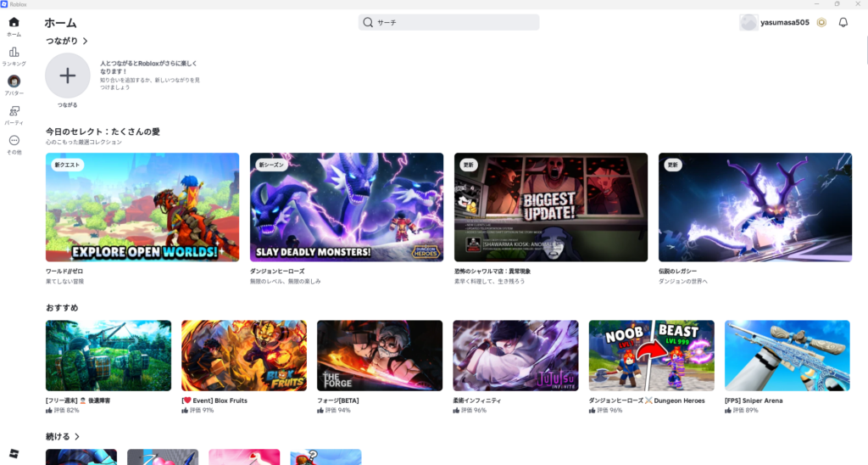Open the More (その他) sidebar icon

pos(14,141)
